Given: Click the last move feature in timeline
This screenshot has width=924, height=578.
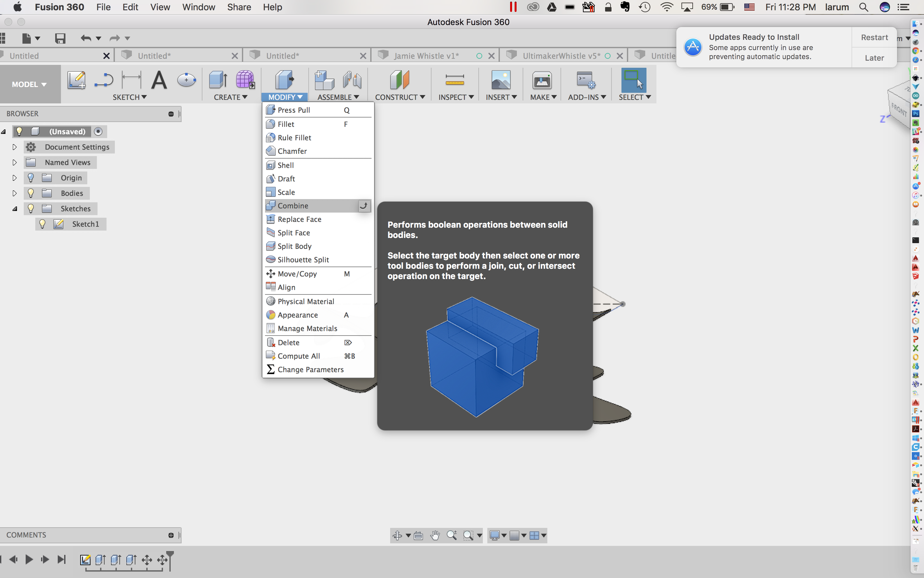Looking at the screenshot, I should tap(162, 560).
